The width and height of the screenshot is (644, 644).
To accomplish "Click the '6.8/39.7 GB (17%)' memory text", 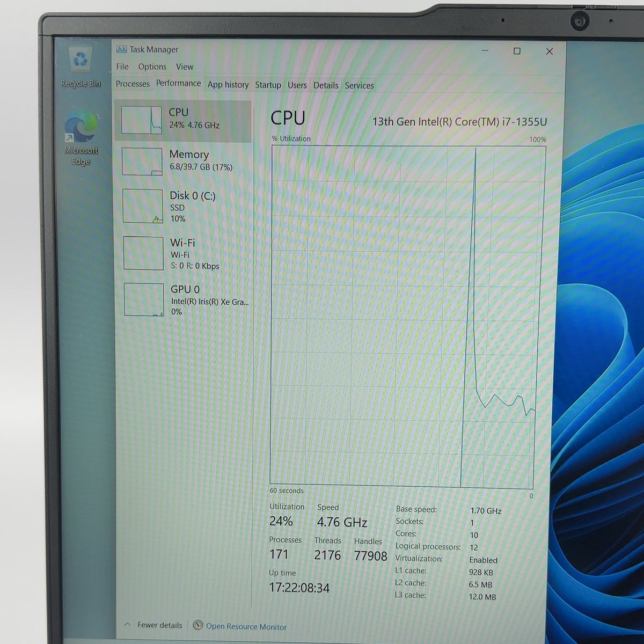I will (201, 167).
